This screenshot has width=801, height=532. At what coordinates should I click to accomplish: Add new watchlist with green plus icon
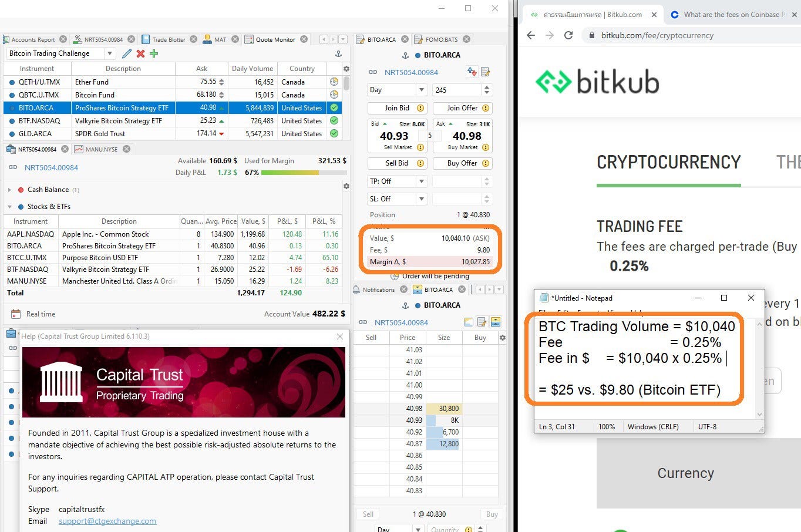tap(154, 53)
